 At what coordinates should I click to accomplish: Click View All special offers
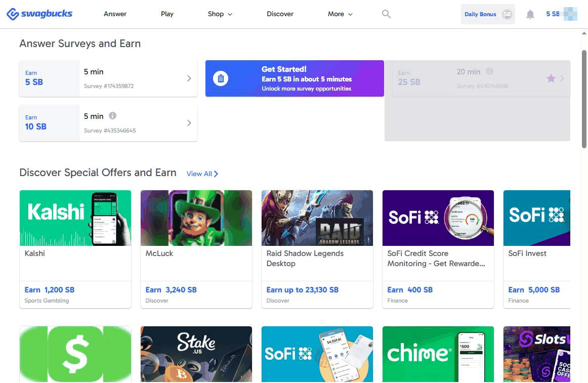202,174
